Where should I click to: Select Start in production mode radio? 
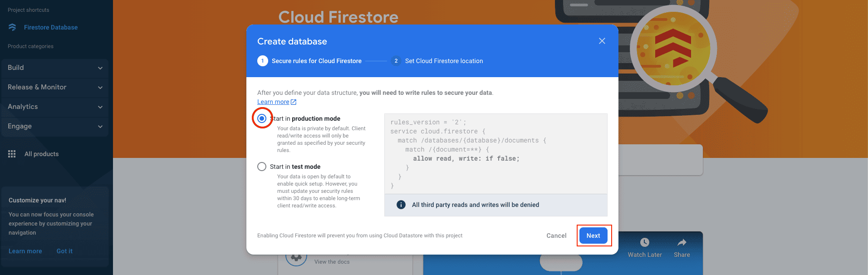[x=262, y=118]
